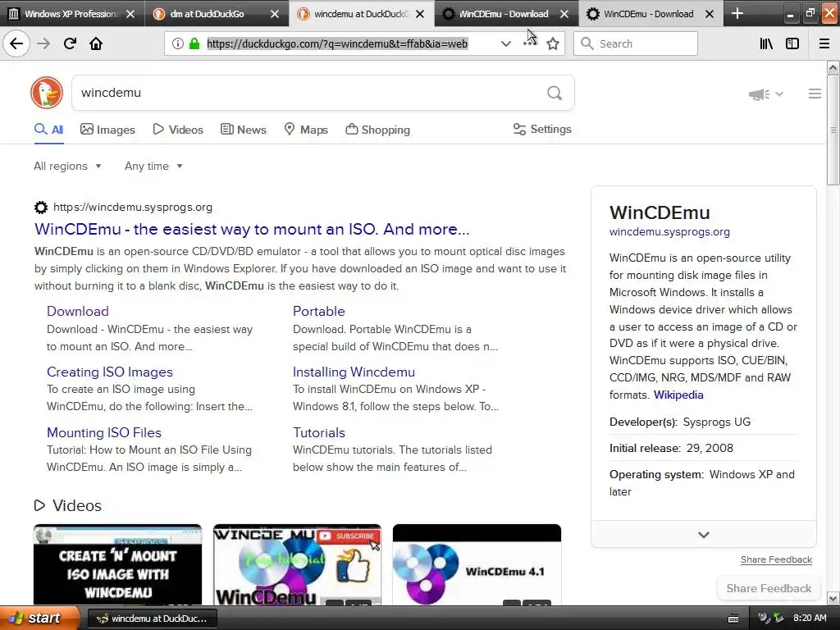This screenshot has height=630, width=840.
Task: Select the News search tab
Action: point(243,130)
